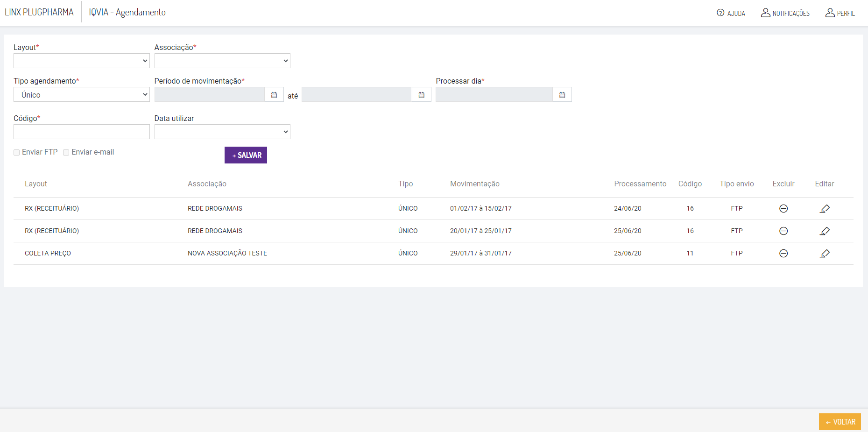Click code value 11 in the table
Image resolution: width=868 pixels, height=432 pixels.
point(690,253)
